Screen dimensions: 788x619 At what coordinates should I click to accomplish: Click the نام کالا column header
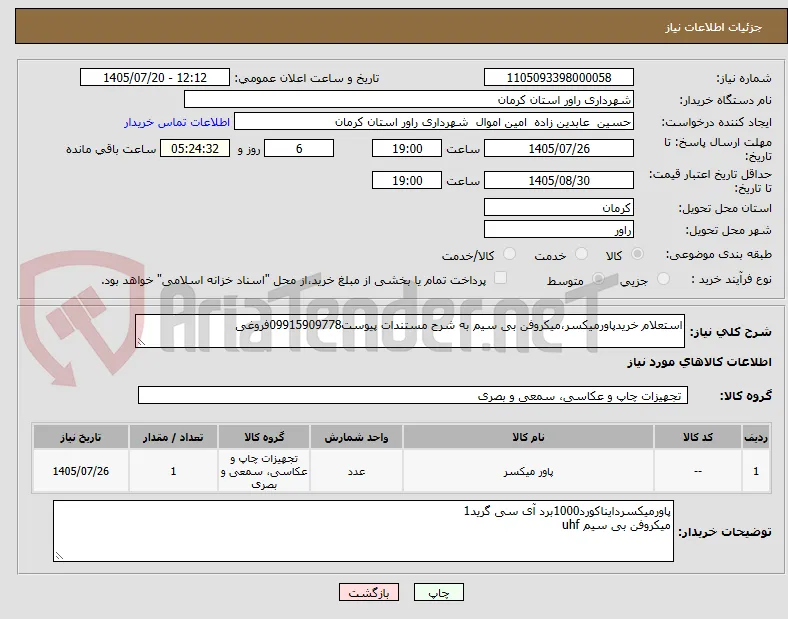click(528, 437)
